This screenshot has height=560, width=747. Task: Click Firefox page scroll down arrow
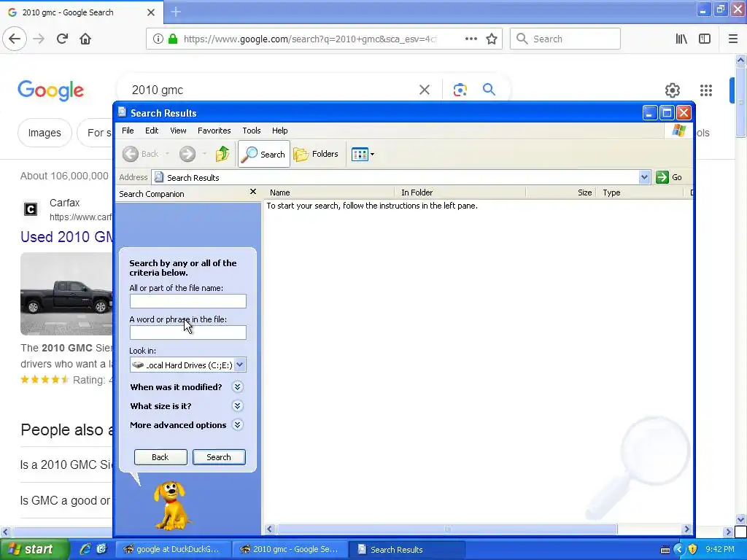pos(740,519)
